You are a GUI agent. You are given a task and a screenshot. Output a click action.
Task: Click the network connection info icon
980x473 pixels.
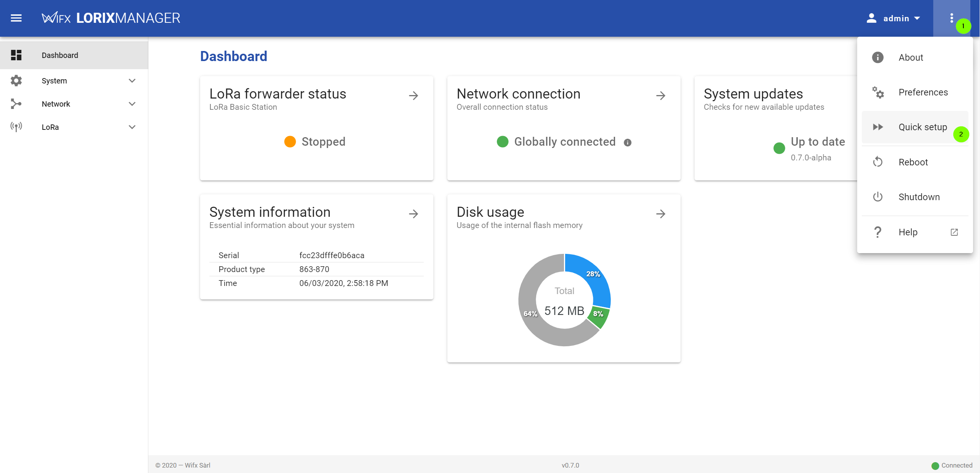coord(627,143)
